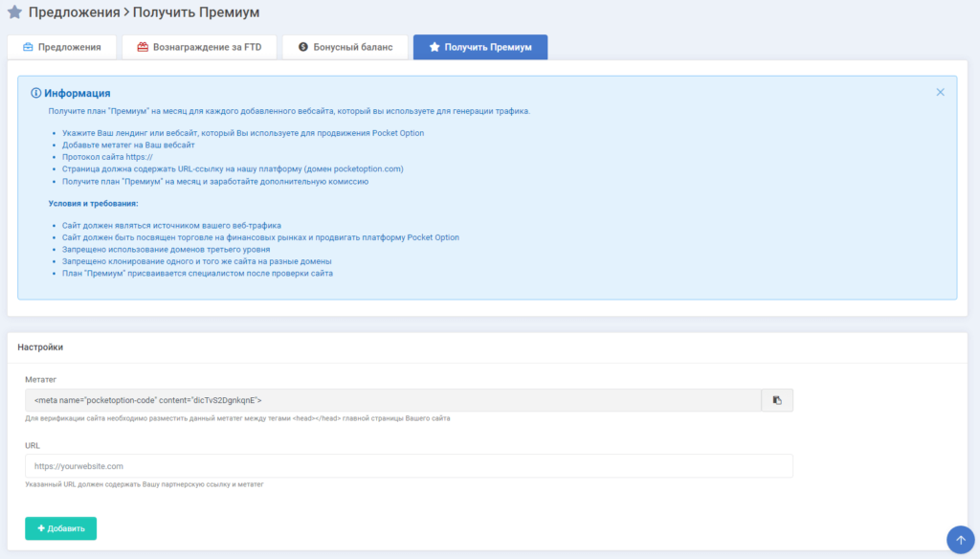
Task: Select the Получить Премиум tab
Action: point(480,47)
